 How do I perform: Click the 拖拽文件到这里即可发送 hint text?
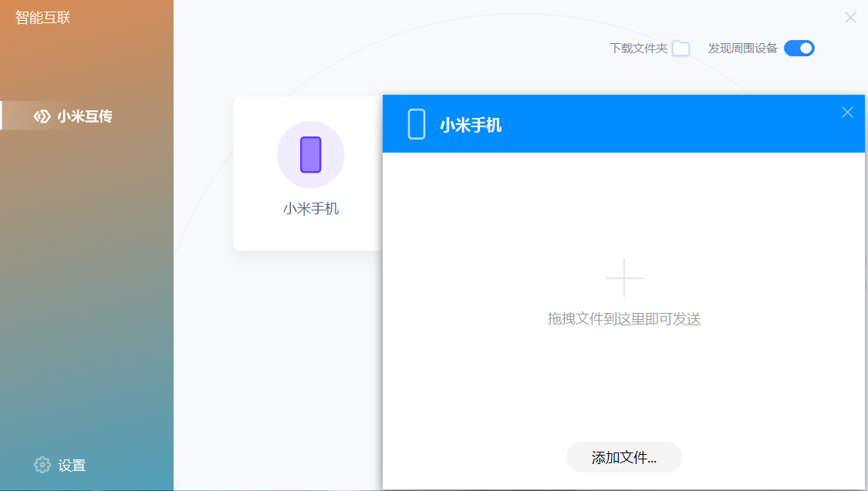click(624, 319)
